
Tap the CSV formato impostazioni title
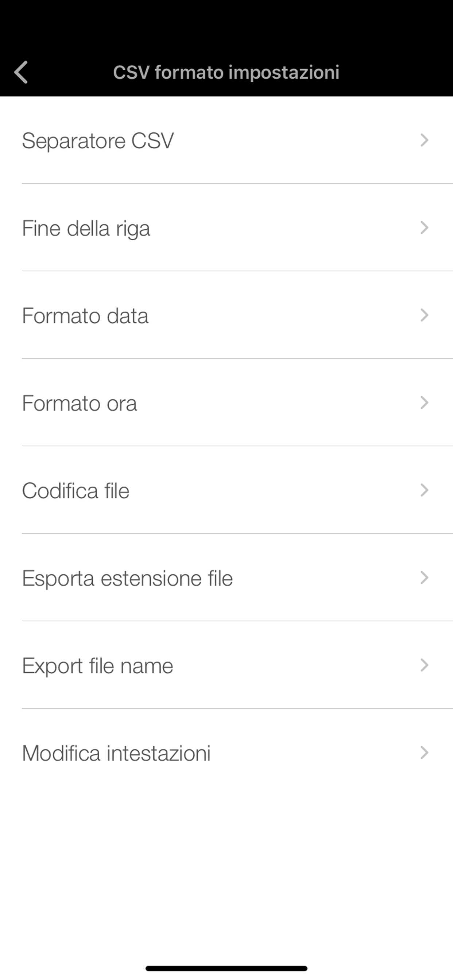coord(226,72)
